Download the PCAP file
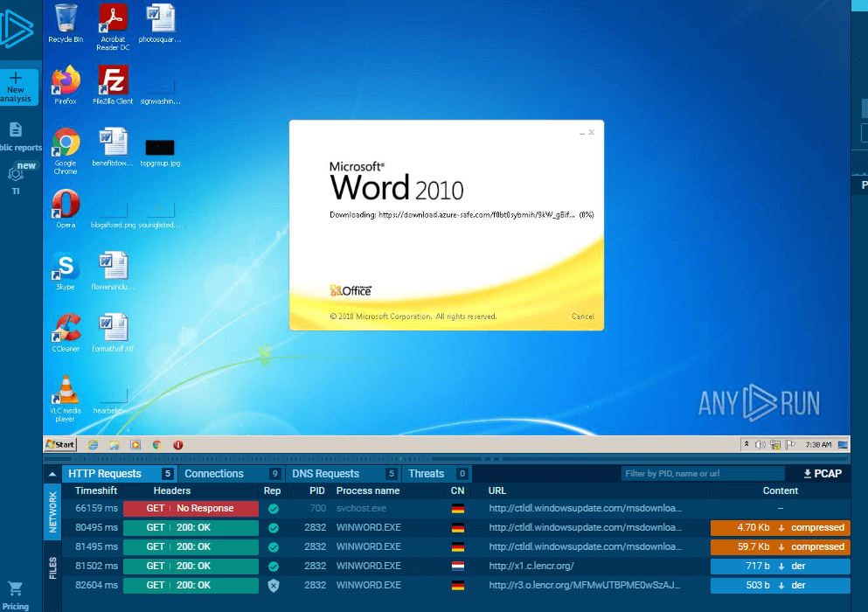 (x=823, y=474)
